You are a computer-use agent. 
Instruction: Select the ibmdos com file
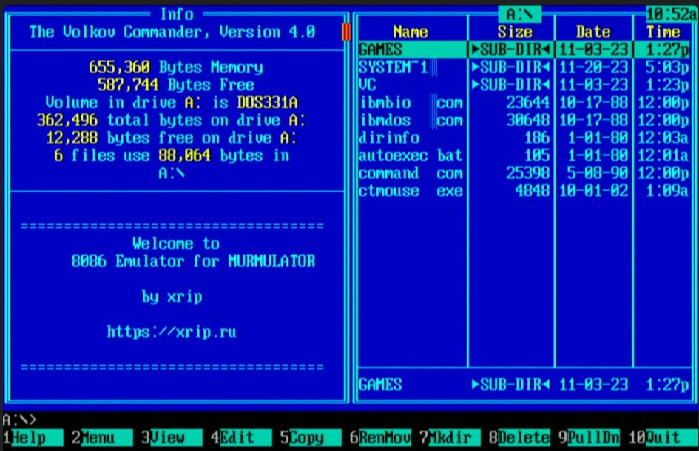[524, 120]
